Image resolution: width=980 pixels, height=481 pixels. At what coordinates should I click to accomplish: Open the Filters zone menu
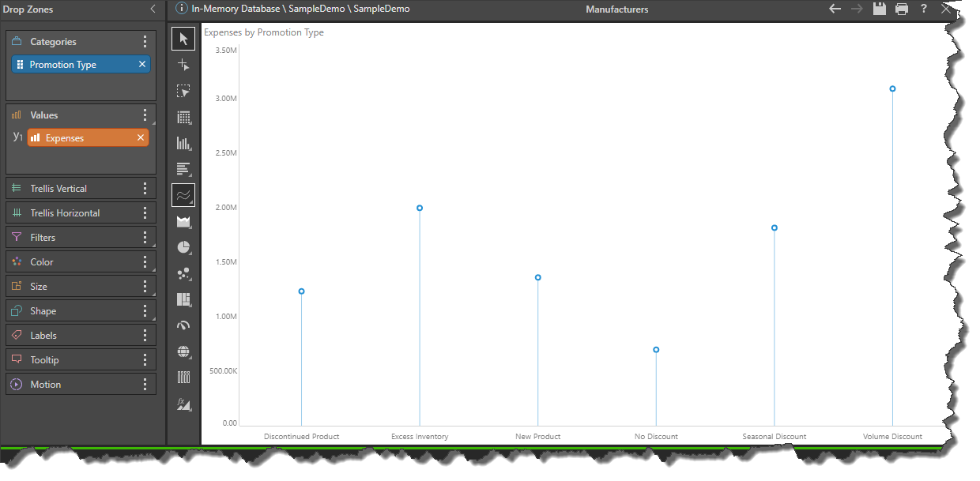pyautogui.click(x=145, y=237)
